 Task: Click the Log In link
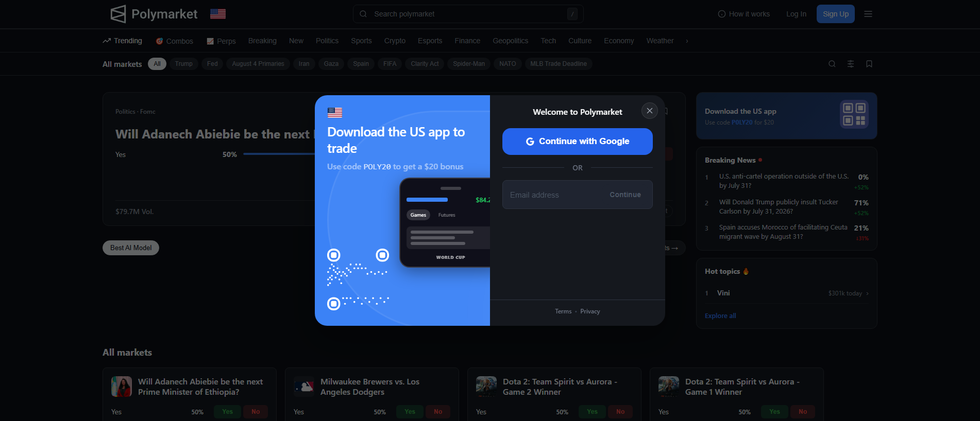coord(796,14)
